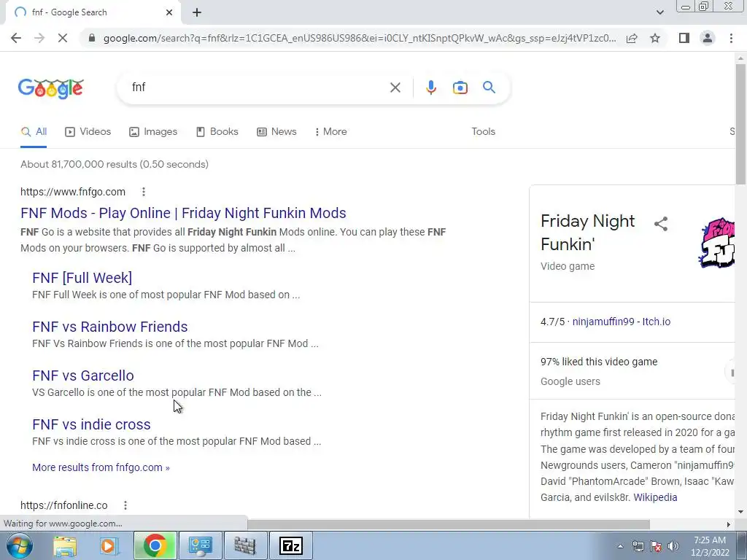The image size is (747, 560).
Task: Share the Friday Night Funkin' panel
Action: pos(661,224)
